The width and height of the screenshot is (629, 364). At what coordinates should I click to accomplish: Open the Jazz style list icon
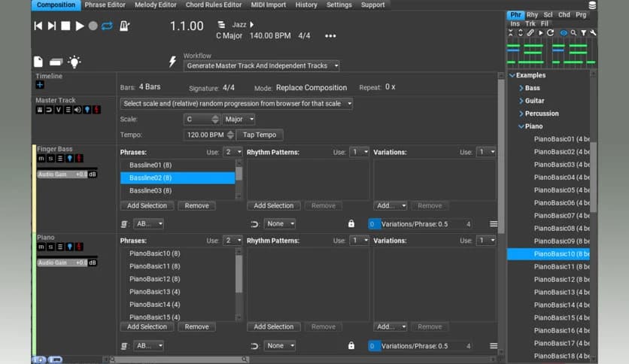click(221, 25)
